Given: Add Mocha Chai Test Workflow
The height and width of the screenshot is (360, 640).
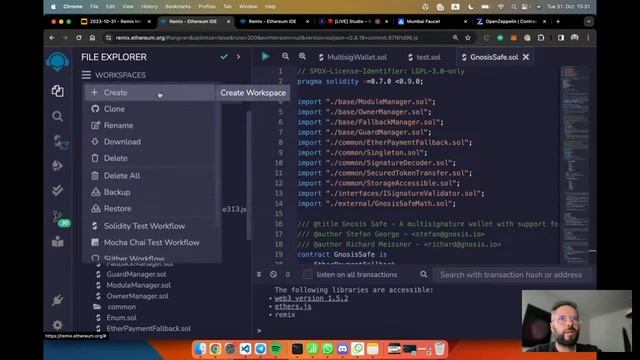Looking at the screenshot, I should click(x=149, y=242).
